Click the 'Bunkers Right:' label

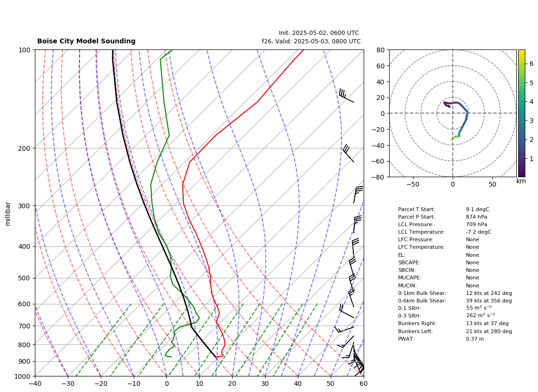tap(417, 323)
